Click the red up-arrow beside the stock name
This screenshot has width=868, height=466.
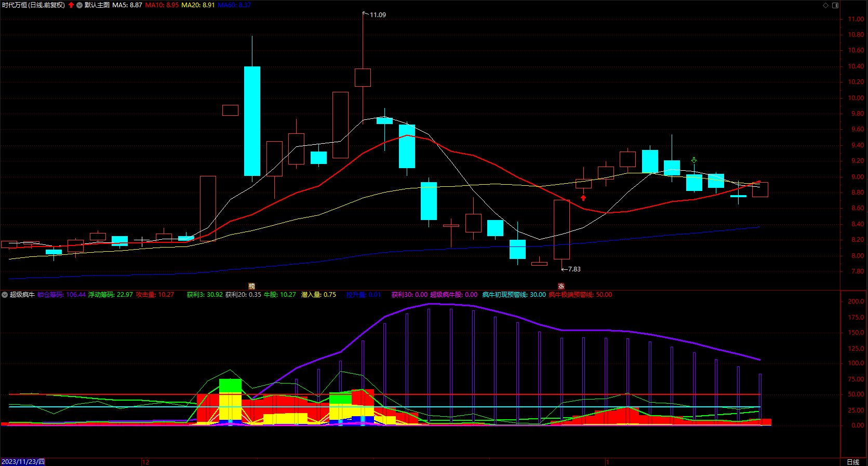click(71, 5)
